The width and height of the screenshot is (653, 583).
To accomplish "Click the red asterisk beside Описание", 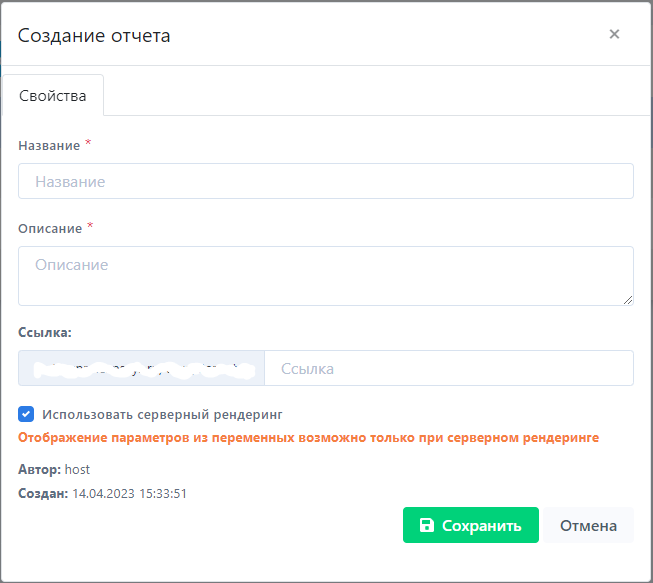I will click(90, 227).
